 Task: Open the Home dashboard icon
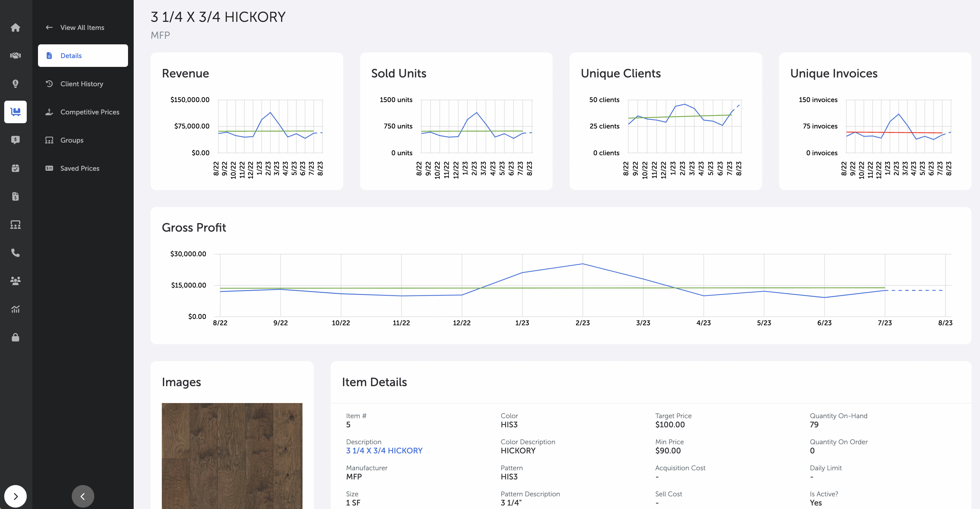click(x=15, y=27)
